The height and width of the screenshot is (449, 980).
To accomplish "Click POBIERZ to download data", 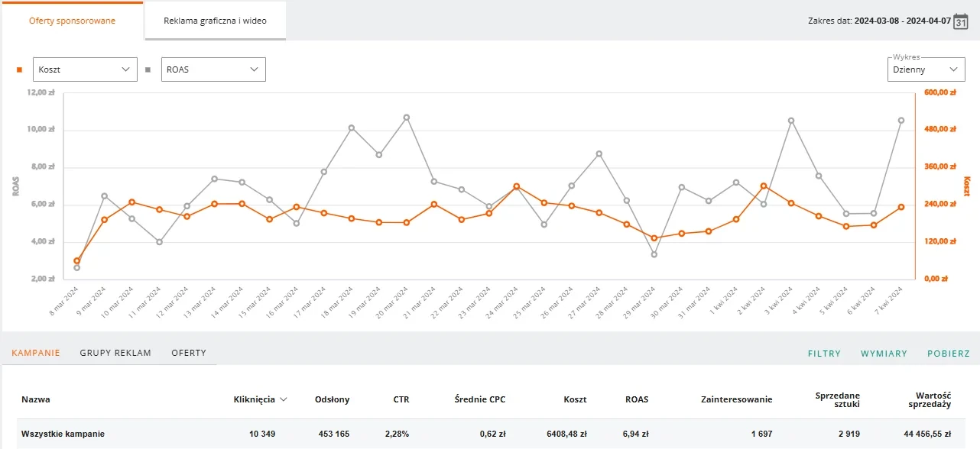I will [x=949, y=354].
